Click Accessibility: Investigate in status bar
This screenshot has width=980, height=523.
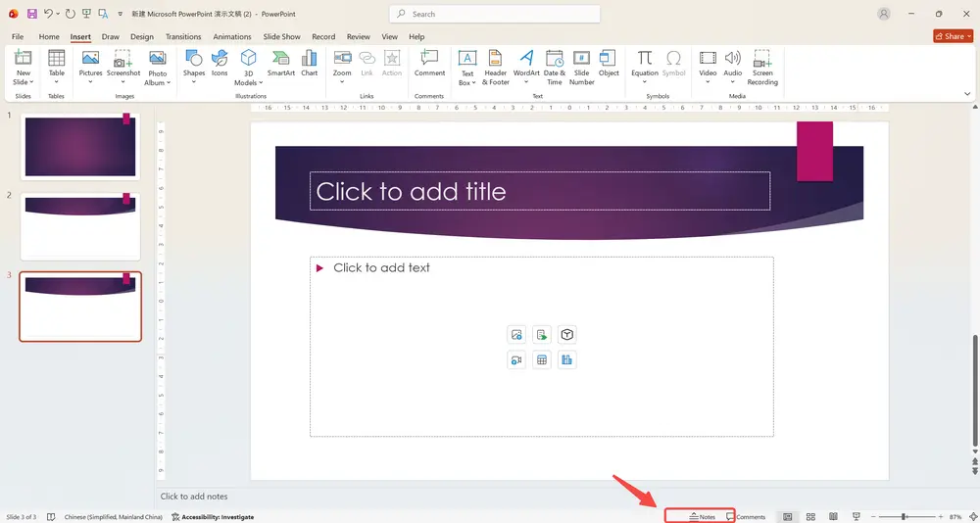coord(213,517)
